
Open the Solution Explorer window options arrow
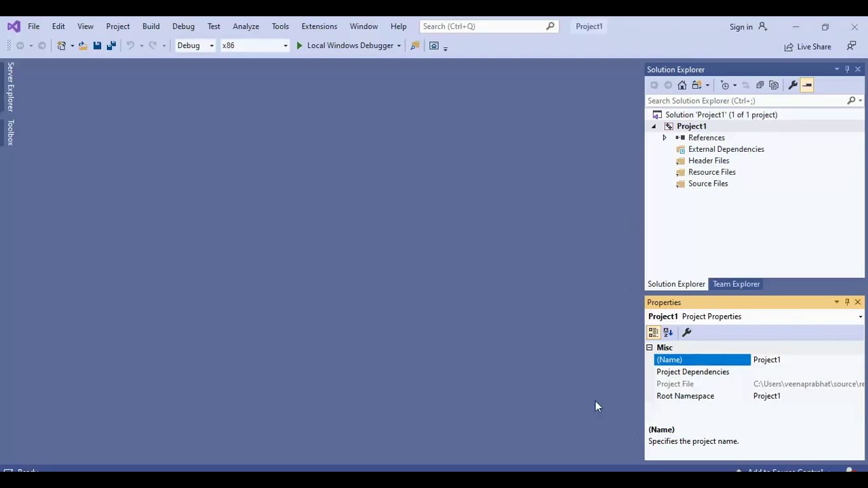(837, 69)
